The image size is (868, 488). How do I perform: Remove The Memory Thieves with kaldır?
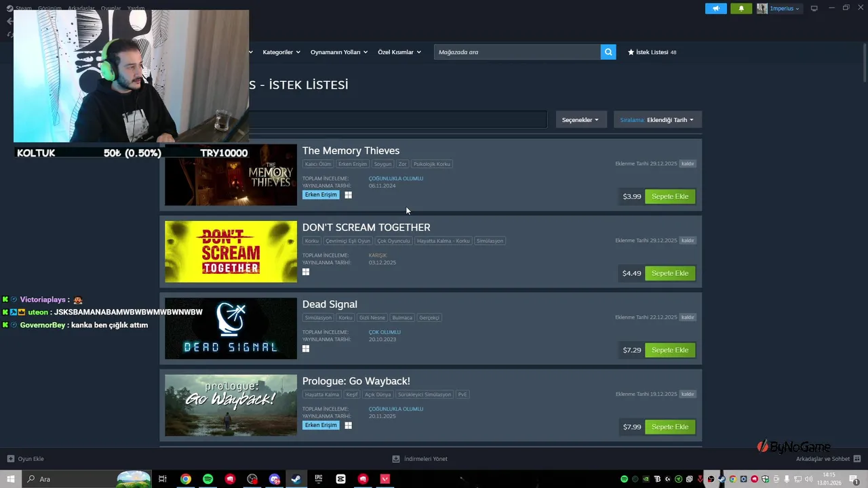688,164
